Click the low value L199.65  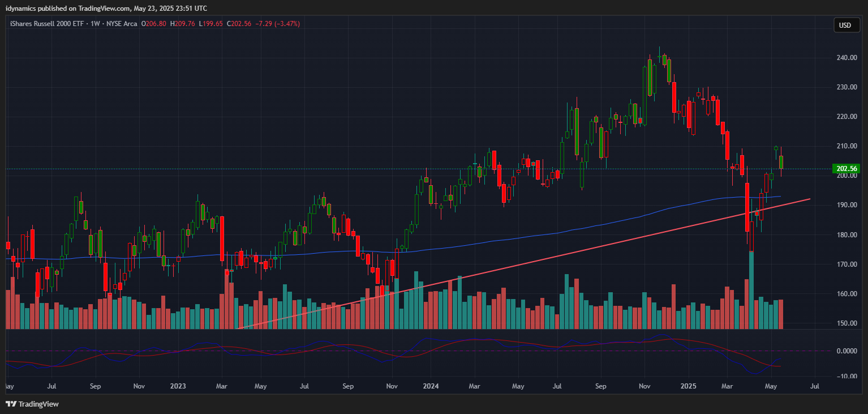coord(210,24)
